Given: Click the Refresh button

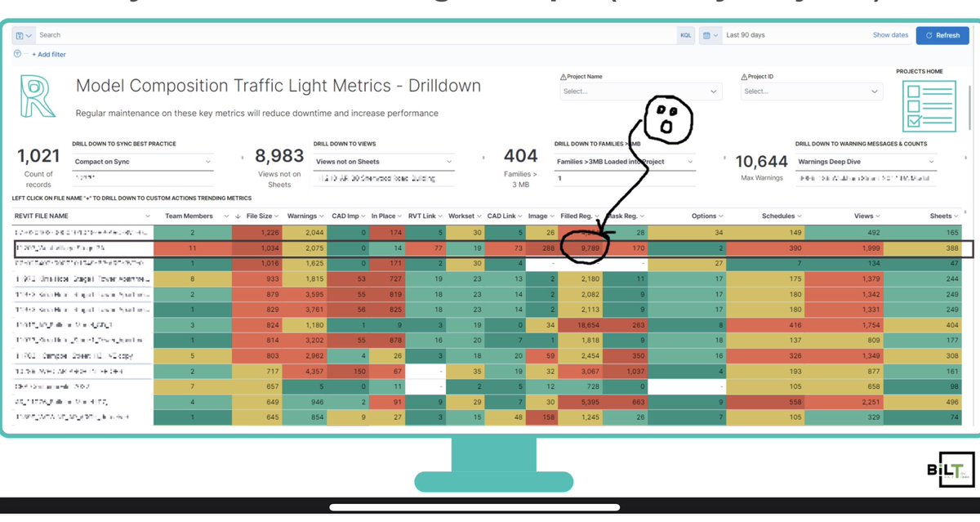Looking at the screenshot, I should tap(942, 35).
